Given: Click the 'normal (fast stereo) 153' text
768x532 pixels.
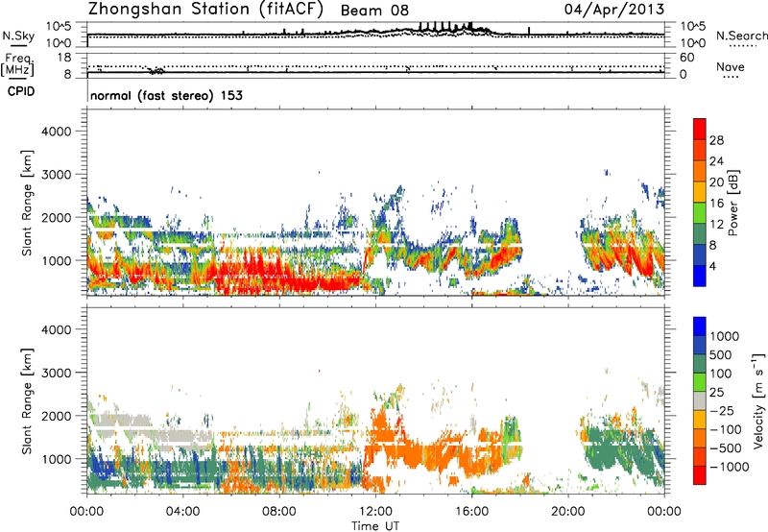Looking at the screenshot, I should 166,95.
